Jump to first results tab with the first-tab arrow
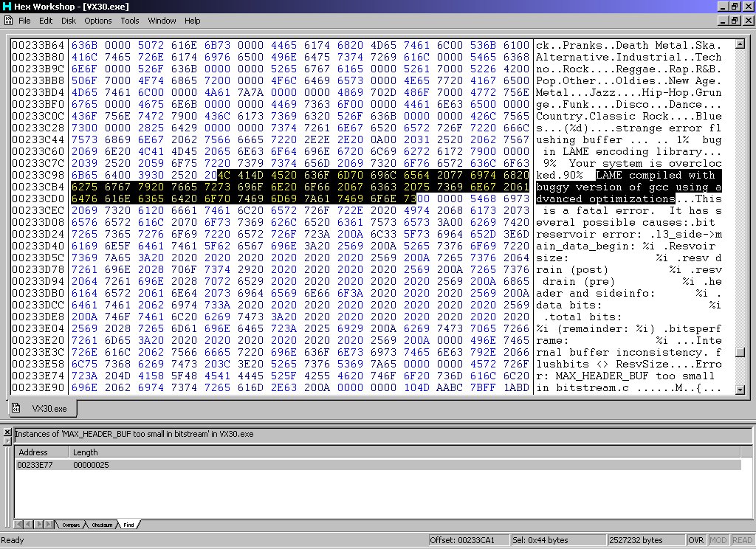 click(x=18, y=525)
